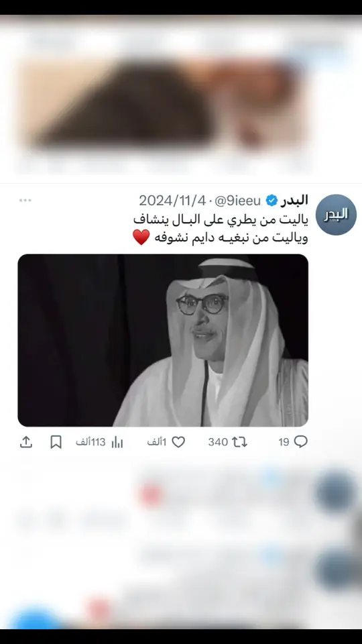This screenshot has width=362, height=644.
Task: Open the البدر round profile avatar
Action: point(336,215)
